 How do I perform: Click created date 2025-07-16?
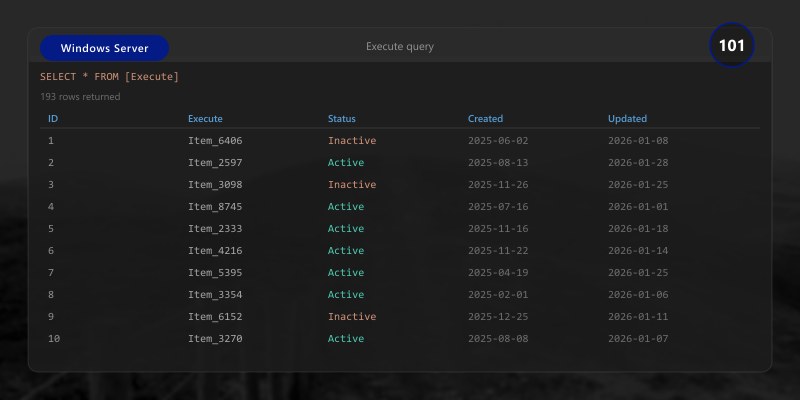(x=498, y=206)
